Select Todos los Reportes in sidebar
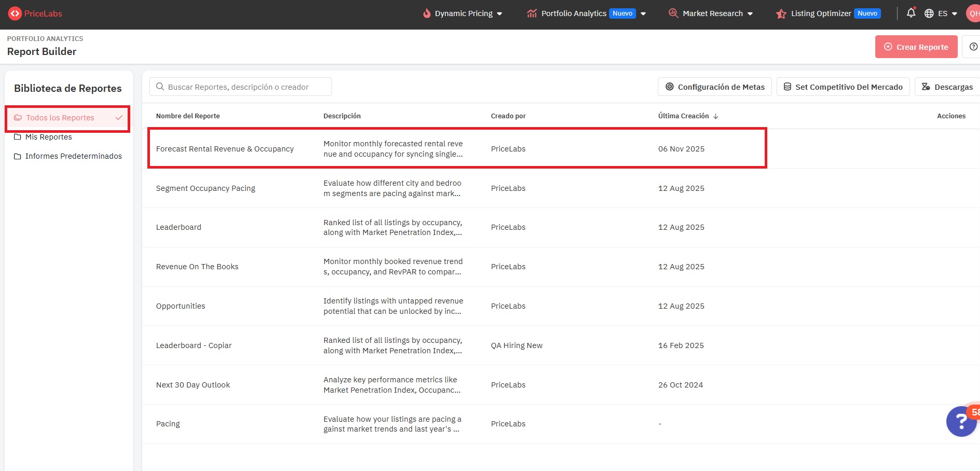Screen dimensions: 980x471 tap(60, 118)
